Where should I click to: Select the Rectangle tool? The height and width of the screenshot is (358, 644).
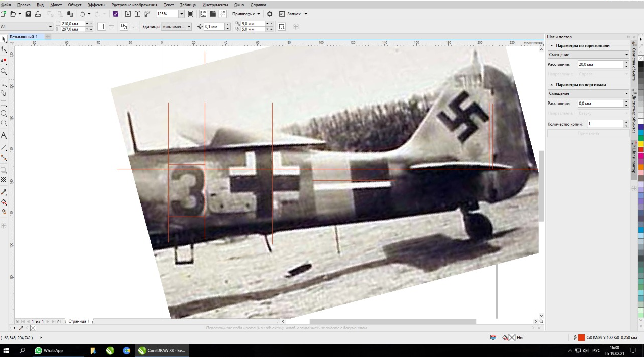4,104
